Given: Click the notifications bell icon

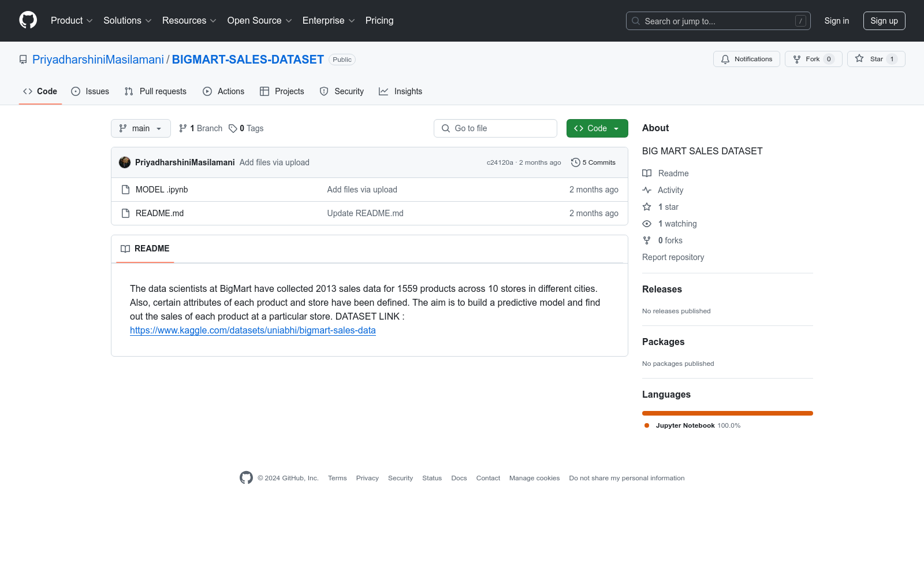Looking at the screenshot, I should (x=725, y=59).
